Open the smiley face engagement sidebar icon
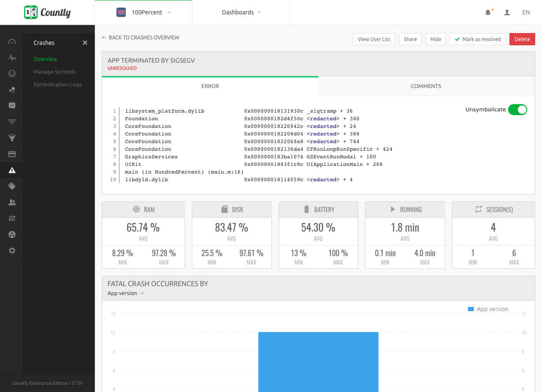The height and width of the screenshot is (392, 542). 12,74
